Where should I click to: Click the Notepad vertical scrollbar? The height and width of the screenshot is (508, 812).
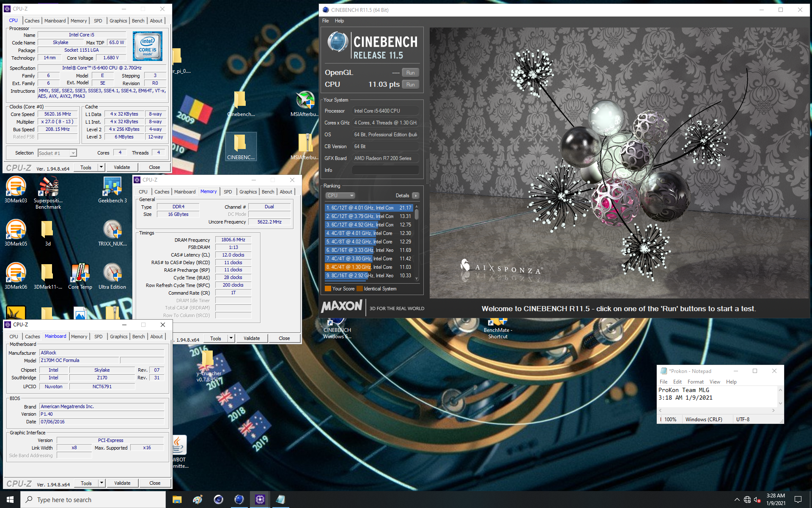click(x=780, y=397)
